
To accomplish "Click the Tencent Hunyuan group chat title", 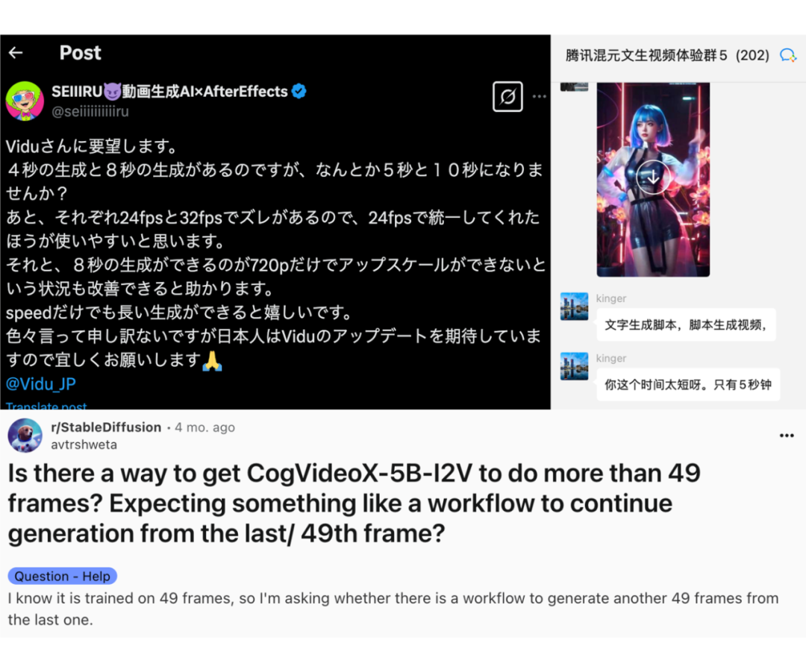I will [667, 55].
